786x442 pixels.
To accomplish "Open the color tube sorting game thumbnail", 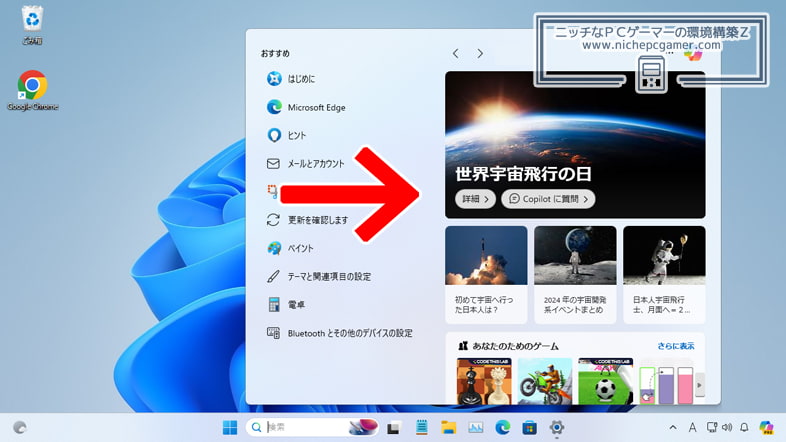I will coord(666,381).
